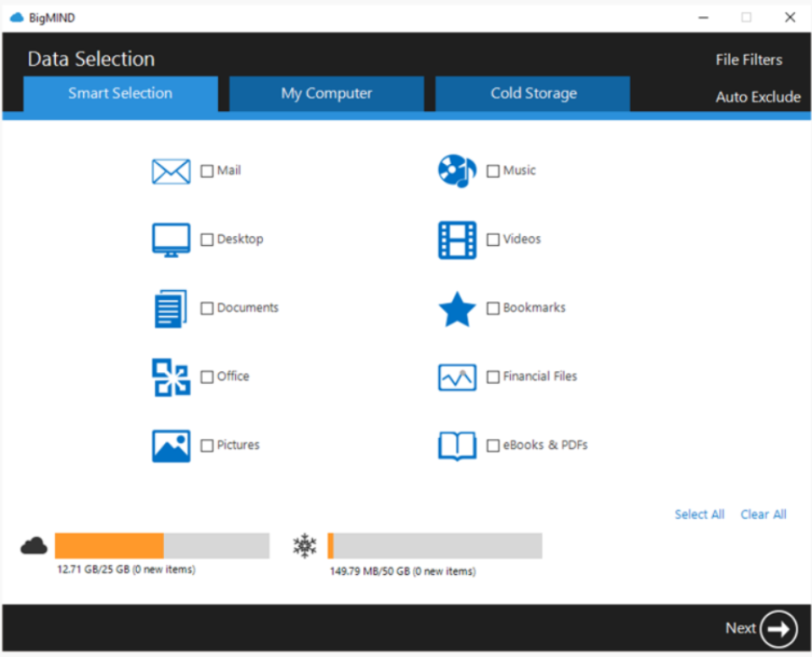The image size is (812, 657).
Task: Open the Cold Storage tab
Action: (532, 93)
